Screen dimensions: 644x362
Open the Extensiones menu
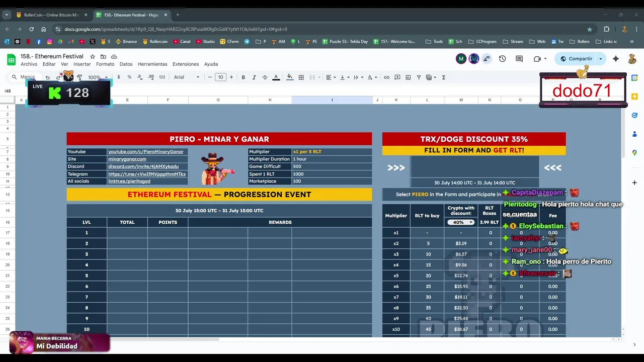(186, 64)
